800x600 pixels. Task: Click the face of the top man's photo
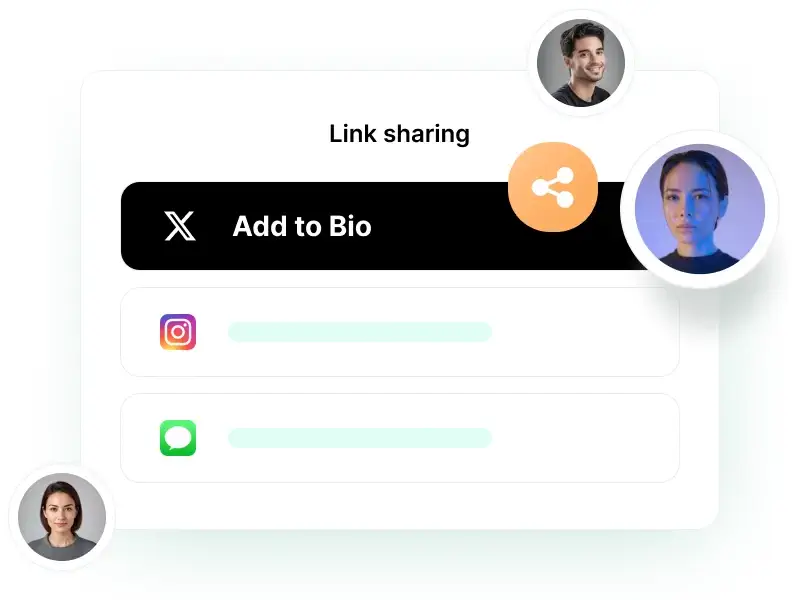pyautogui.click(x=586, y=60)
